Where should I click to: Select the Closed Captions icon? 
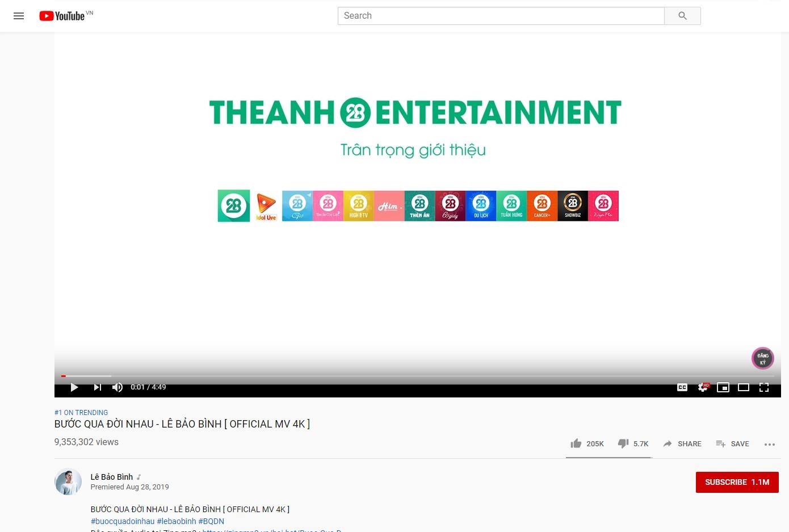[682, 387]
